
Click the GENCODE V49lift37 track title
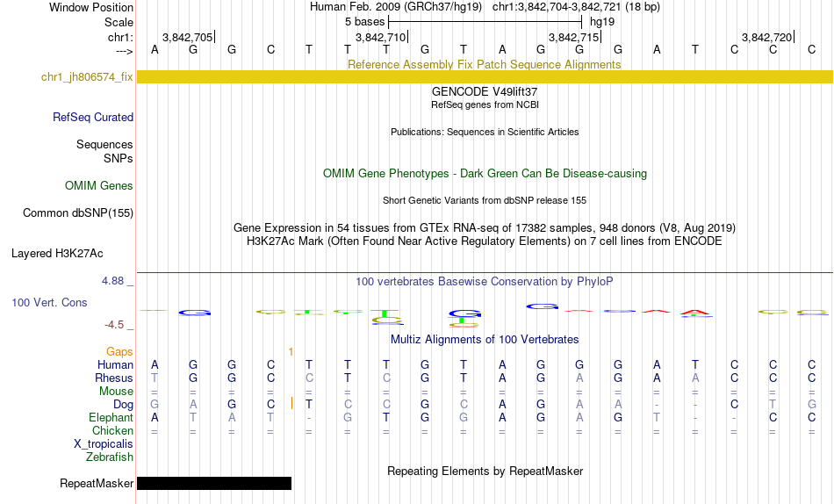[485, 91]
